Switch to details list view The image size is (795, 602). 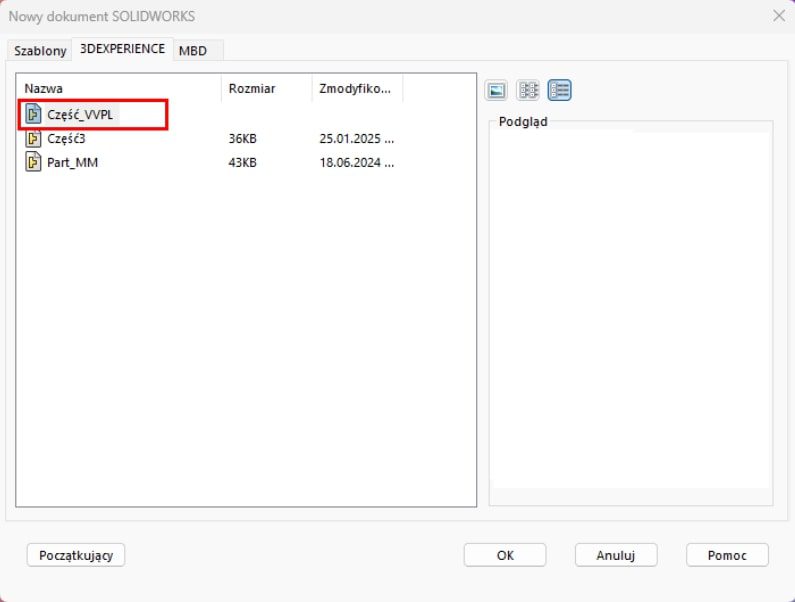click(x=559, y=90)
